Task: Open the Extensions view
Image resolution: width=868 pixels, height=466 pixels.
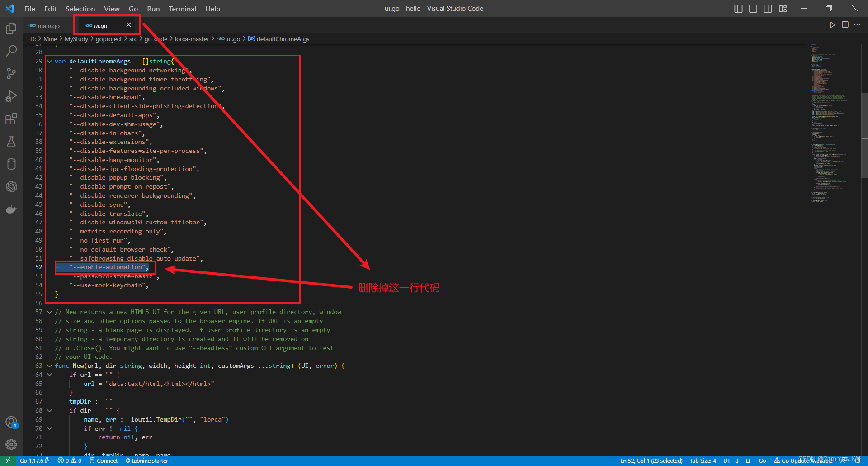Action: [x=11, y=119]
